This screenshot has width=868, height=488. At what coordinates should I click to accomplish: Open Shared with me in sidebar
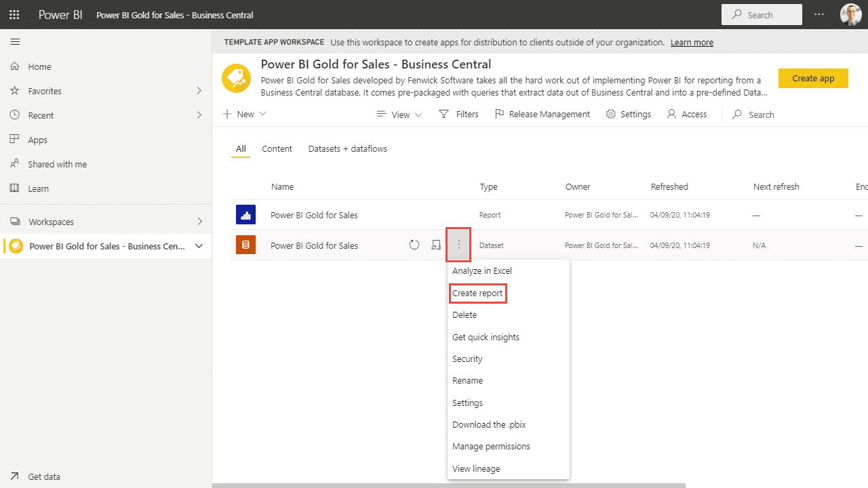click(x=57, y=164)
